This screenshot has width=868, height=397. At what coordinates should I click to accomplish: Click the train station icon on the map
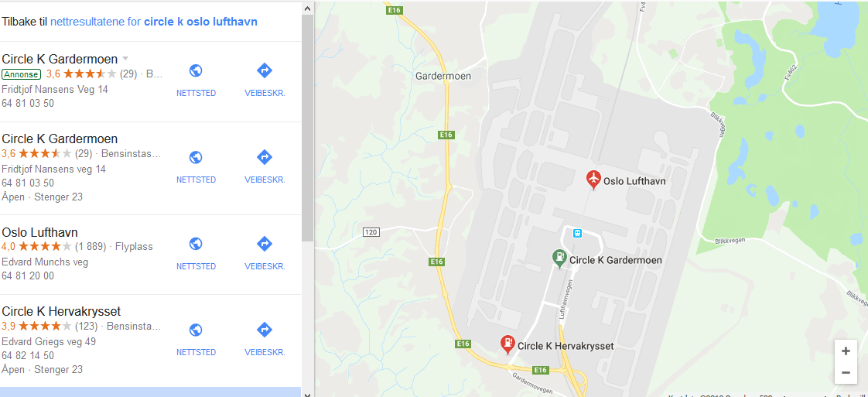click(x=578, y=233)
